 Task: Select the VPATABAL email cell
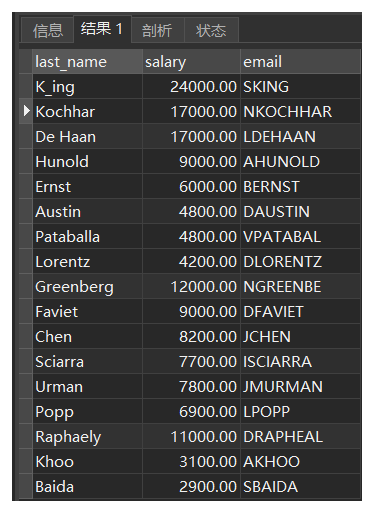click(x=300, y=237)
